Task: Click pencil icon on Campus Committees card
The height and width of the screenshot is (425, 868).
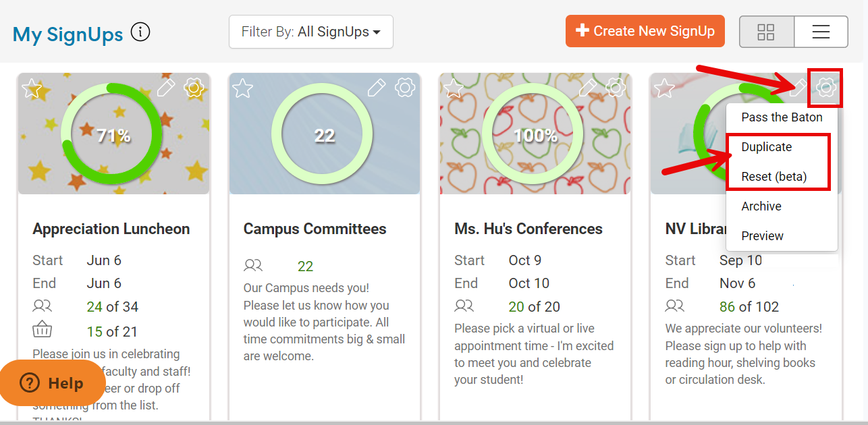Action: pyautogui.click(x=377, y=87)
